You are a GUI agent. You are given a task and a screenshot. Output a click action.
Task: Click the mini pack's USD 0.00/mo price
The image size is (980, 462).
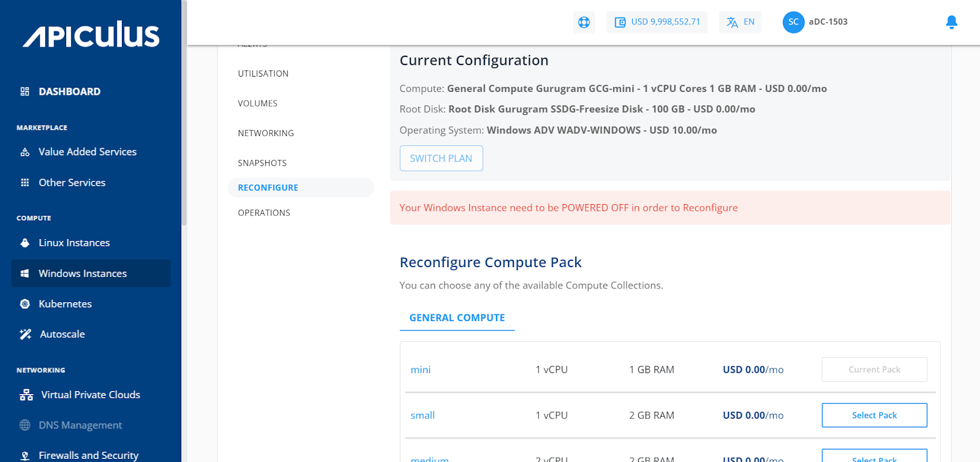(753, 369)
